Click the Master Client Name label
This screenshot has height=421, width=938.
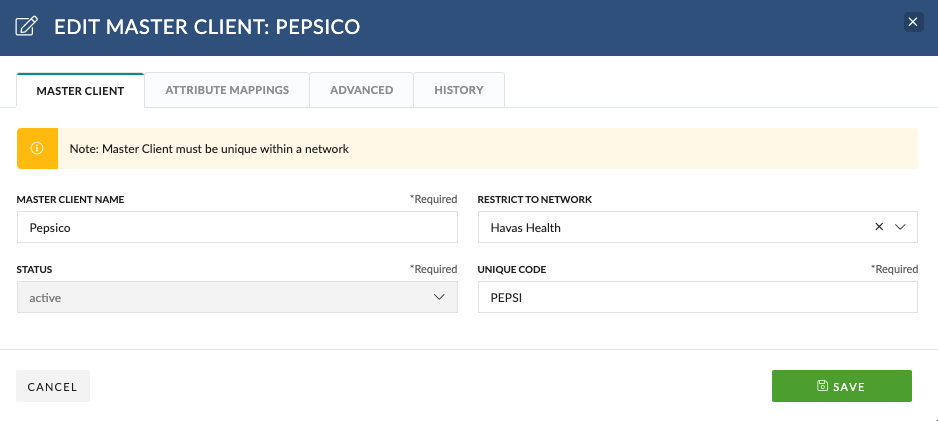[71, 200]
